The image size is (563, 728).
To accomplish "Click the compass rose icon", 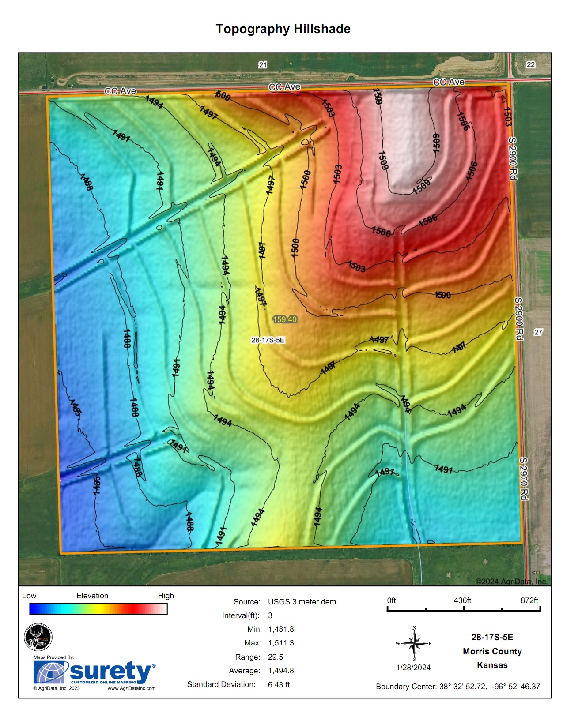I will point(414,644).
